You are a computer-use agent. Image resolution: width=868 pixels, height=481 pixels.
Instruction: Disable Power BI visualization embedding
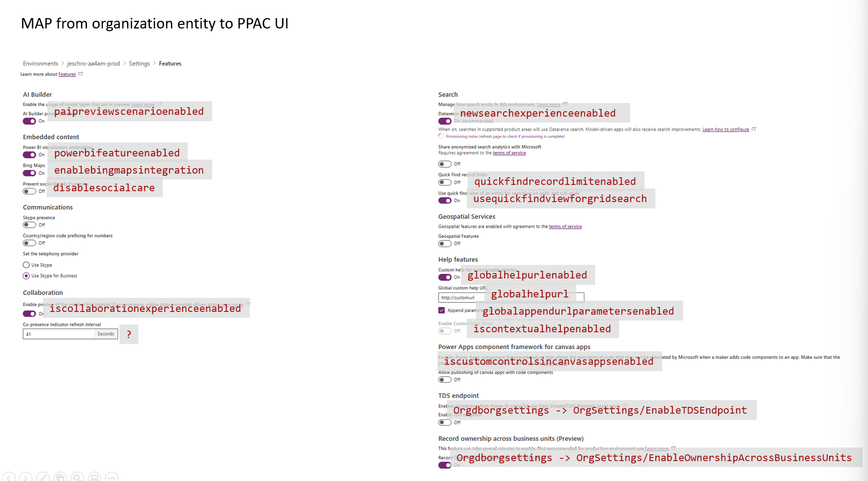(x=30, y=155)
